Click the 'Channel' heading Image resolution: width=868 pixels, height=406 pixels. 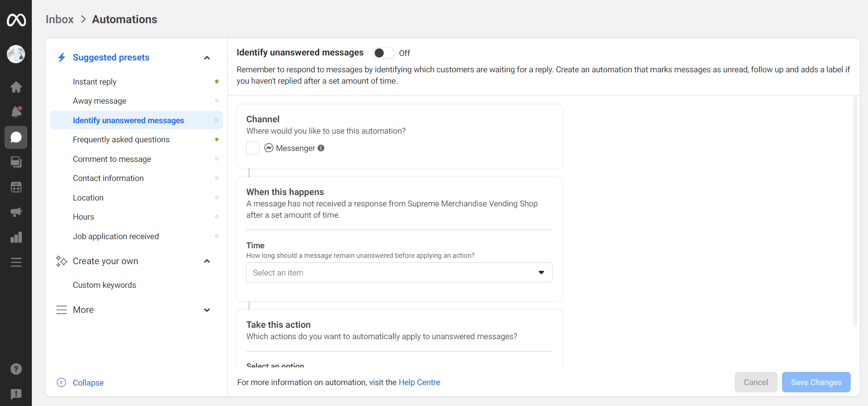[x=263, y=119]
